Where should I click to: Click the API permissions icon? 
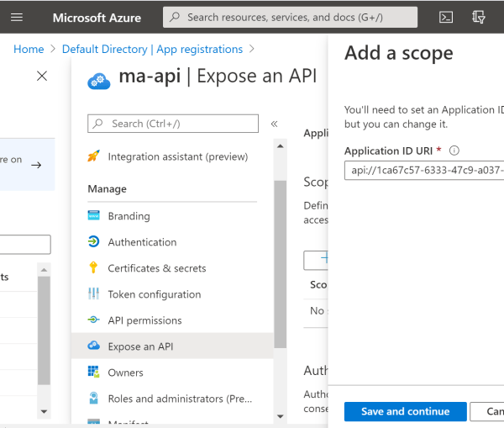point(93,320)
